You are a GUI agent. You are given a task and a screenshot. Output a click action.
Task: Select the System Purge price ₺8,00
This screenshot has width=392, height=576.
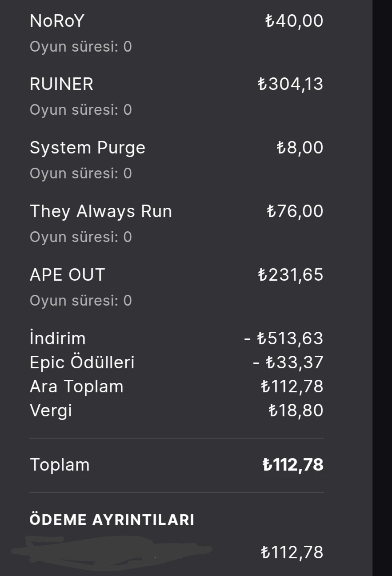300,148
